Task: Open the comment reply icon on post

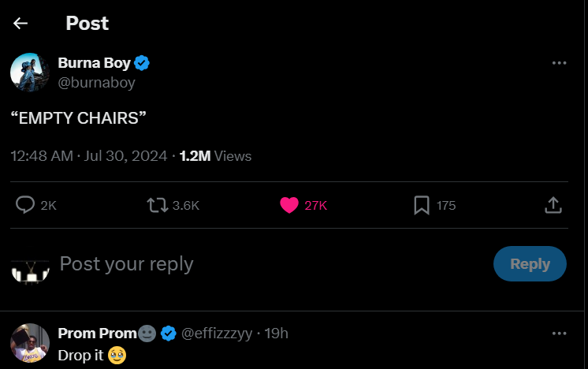Action: (25, 205)
